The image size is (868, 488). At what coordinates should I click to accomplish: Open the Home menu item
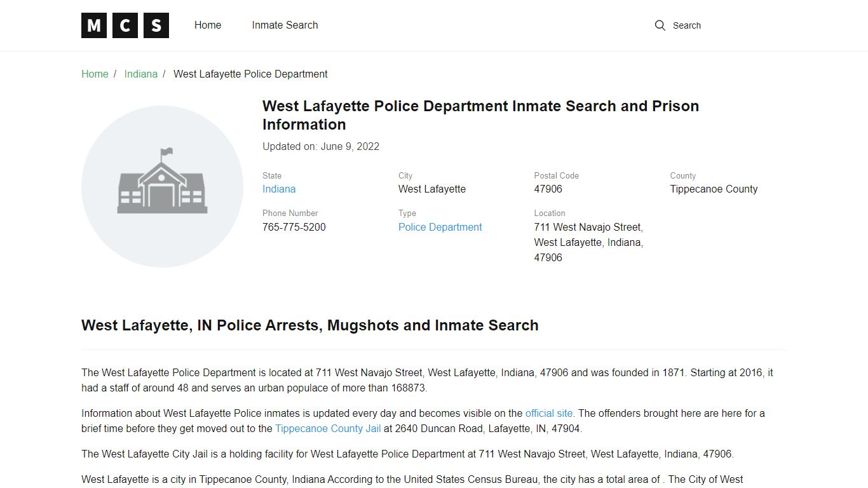coord(208,25)
